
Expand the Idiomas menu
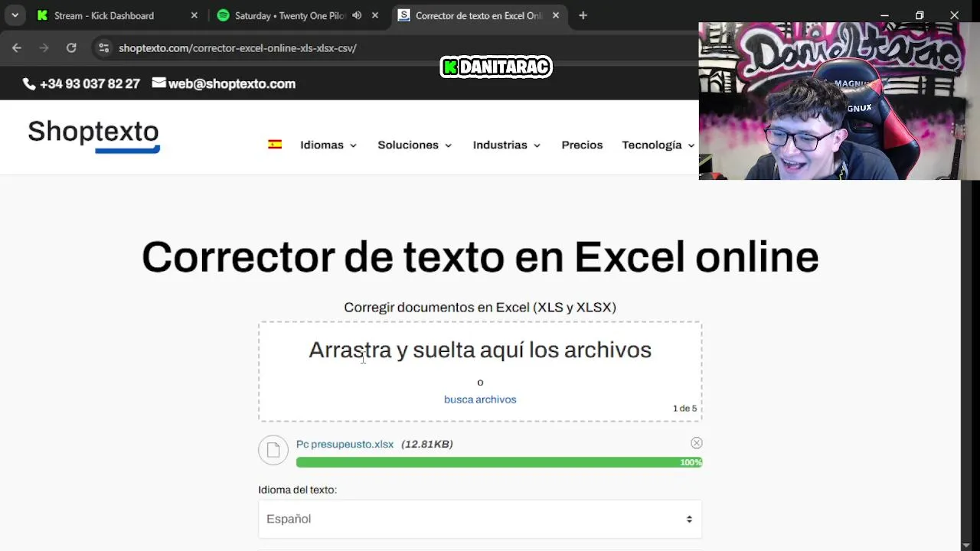coord(328,145)
